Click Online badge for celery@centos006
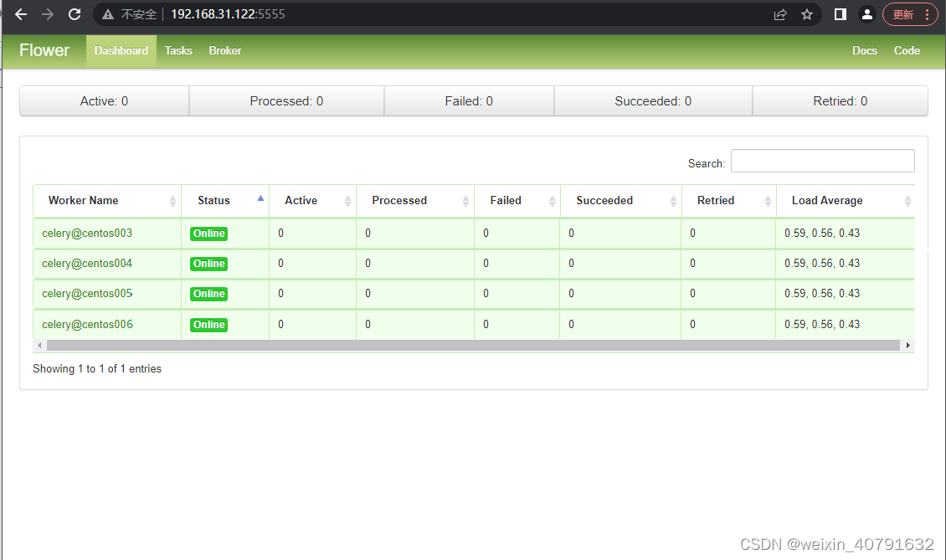The width and height of the screenshot is (946, 560). click(x=208, y=325)
